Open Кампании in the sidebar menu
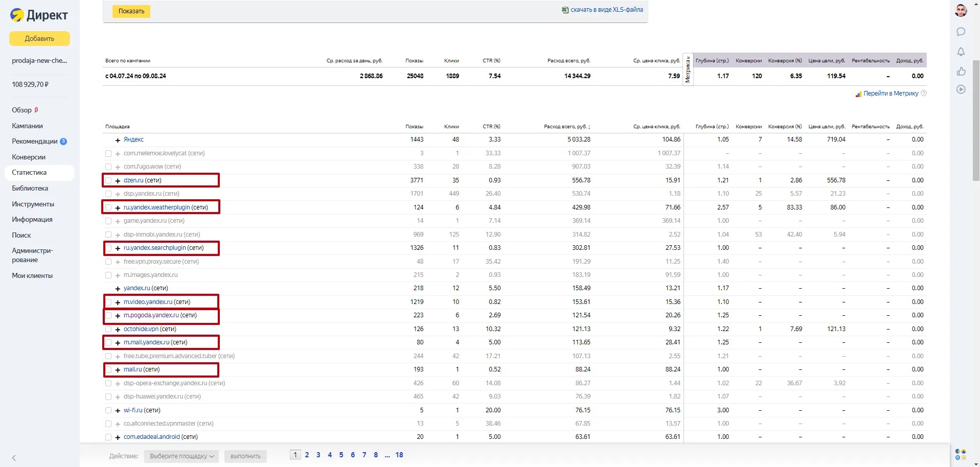Screen dimensions: 980x467 [27, 126]
